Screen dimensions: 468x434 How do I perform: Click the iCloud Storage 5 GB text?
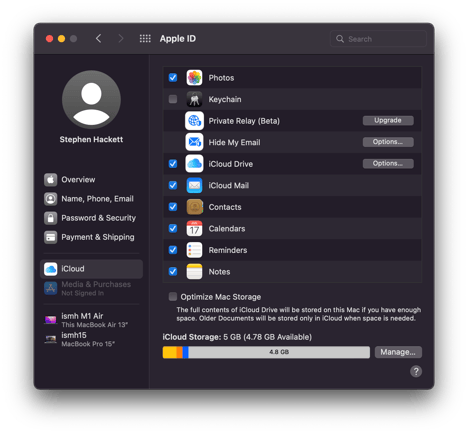(x=237, y=337)
